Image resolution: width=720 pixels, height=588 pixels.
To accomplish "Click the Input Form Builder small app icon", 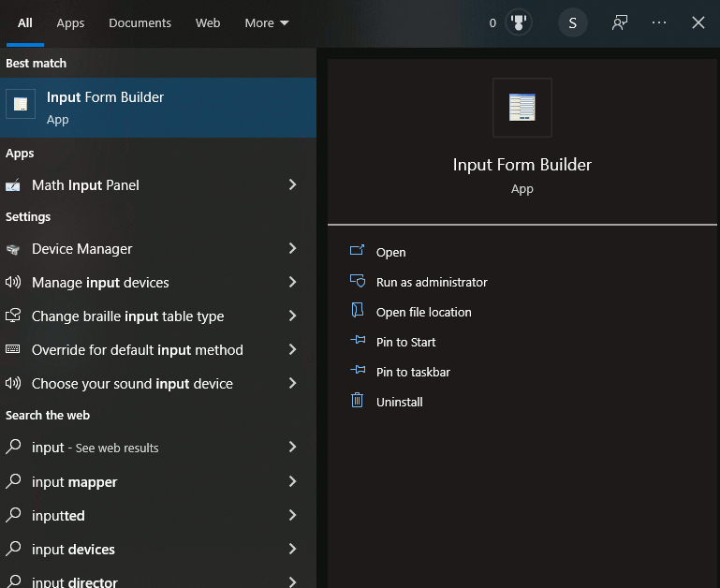I will (x=21, y=104).
